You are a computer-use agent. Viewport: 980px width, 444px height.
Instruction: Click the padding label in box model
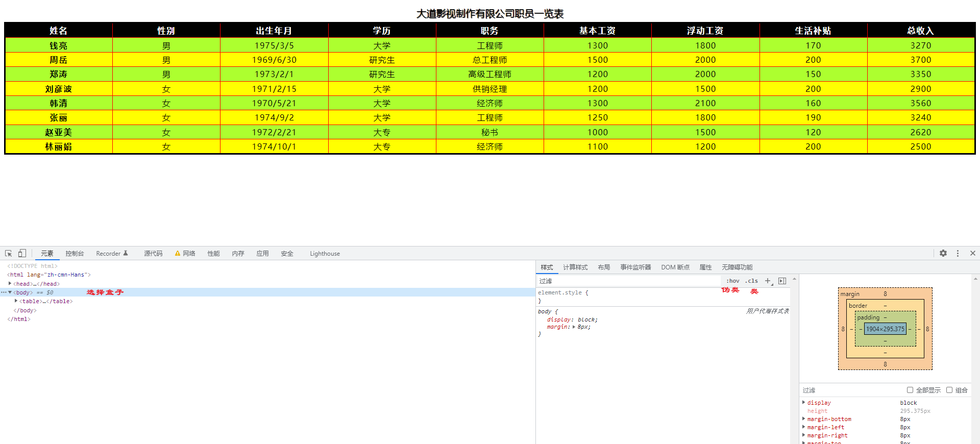(868, 317)
